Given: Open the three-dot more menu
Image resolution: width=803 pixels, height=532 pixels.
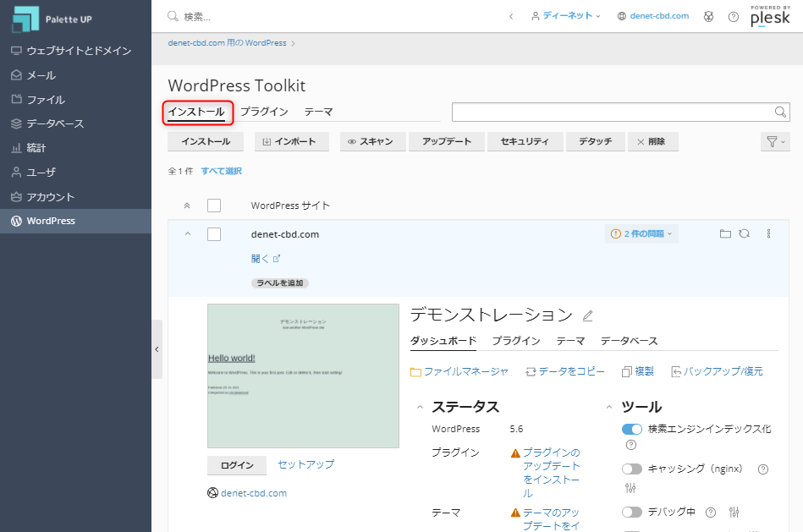Looking at the screenshot, I should click(768, 233).
